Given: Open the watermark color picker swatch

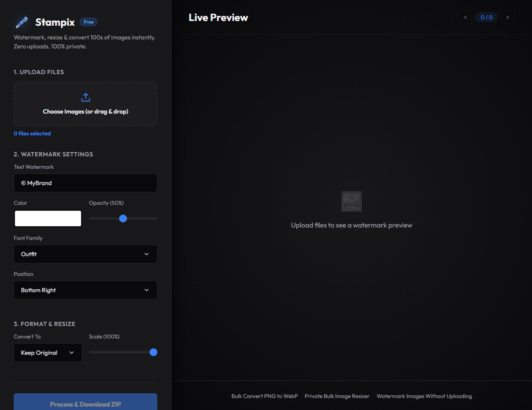Looking at the screenshot, I should (x=48, y=218).
